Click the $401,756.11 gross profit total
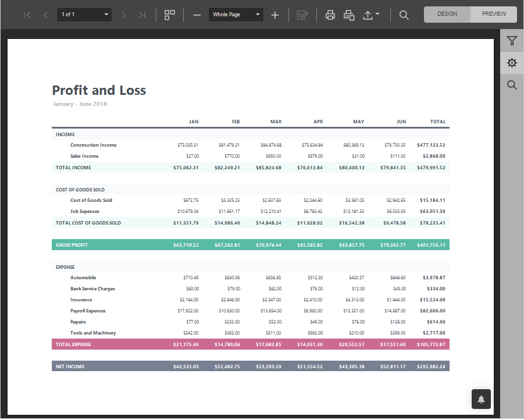 pyautogui.click(x=431, y=245)
